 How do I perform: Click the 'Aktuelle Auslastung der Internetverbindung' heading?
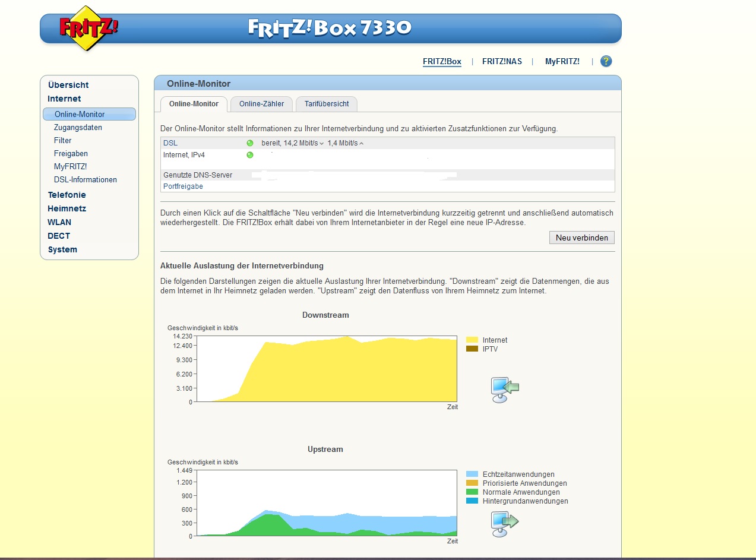(x=242, y=266)
